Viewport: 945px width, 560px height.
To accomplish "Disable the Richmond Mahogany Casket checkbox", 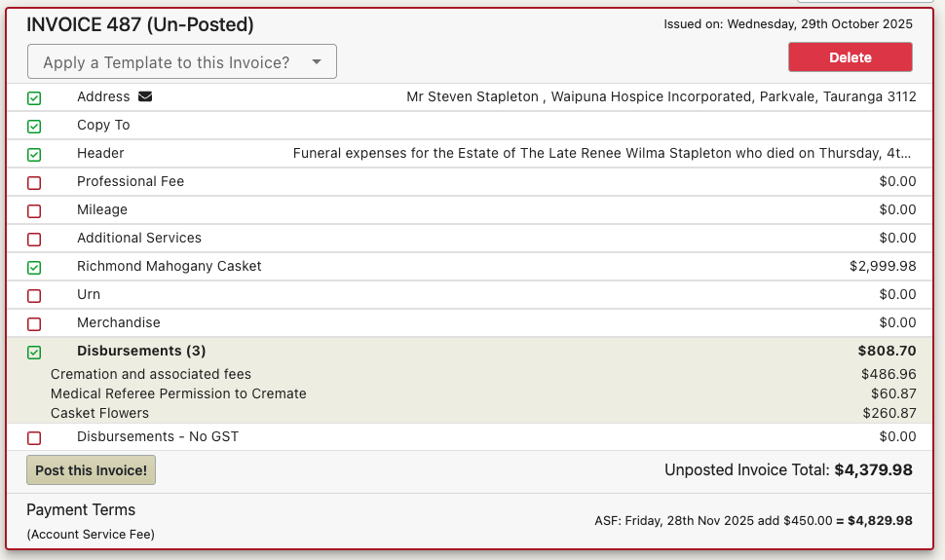I will click(34, 268).
